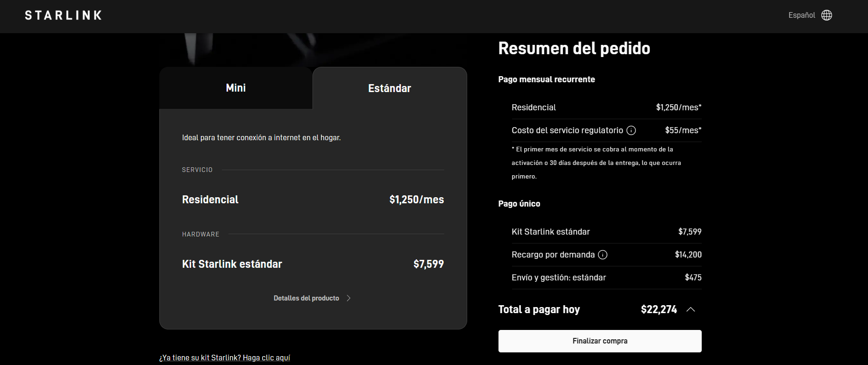Click the Envío y gestión: estándar row

pyautogui.click(x=606, y=278)
